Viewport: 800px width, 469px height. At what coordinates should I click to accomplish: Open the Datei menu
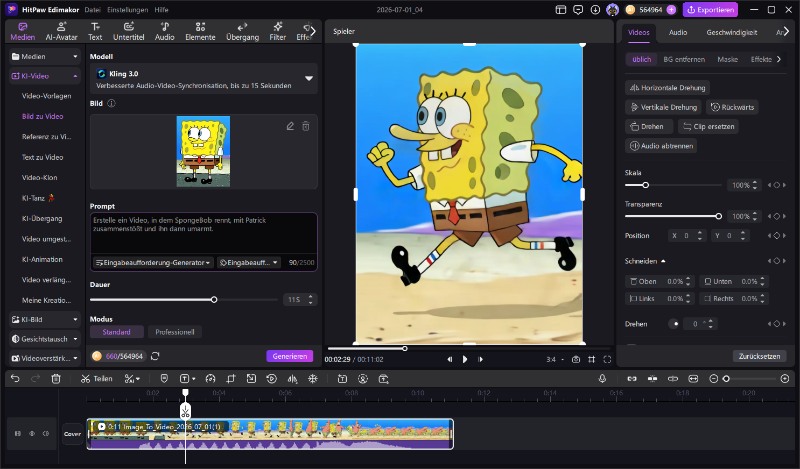(x=92, y=10)
